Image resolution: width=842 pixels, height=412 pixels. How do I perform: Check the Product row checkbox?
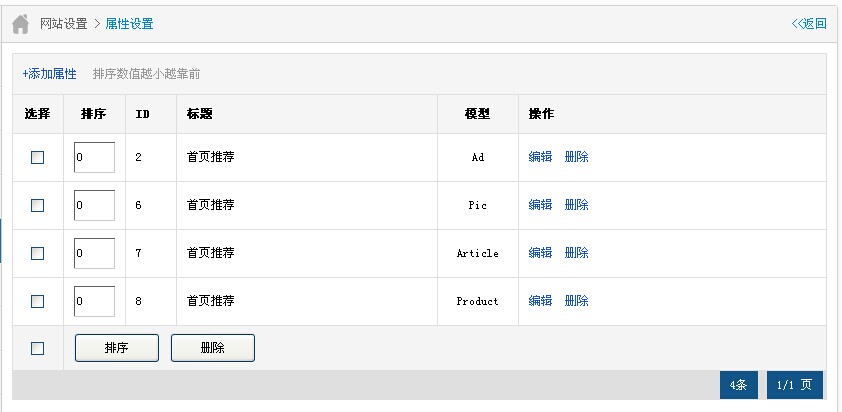pyautogui.click(x=38, y=301)
